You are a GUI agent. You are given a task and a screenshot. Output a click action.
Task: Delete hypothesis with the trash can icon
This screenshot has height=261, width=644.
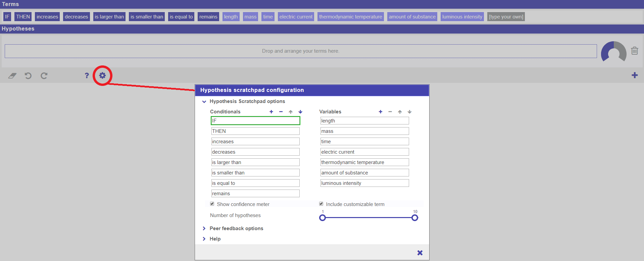click(x=634, y=51)
